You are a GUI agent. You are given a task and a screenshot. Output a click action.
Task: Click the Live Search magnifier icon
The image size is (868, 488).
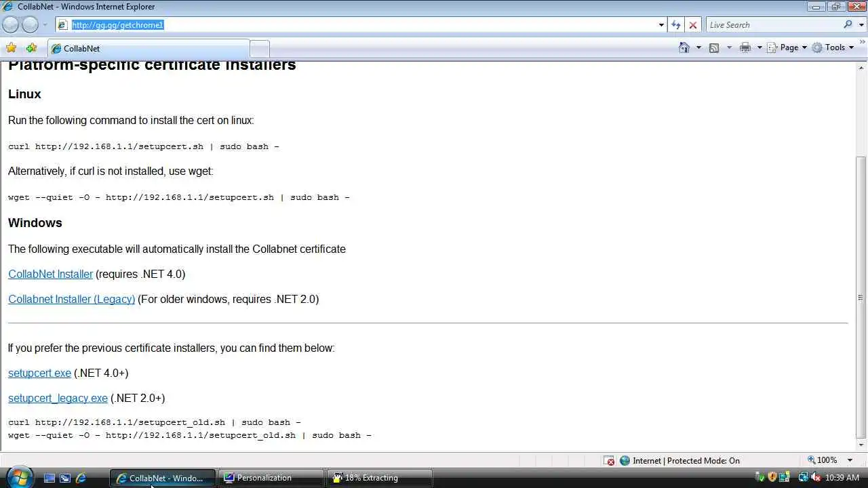pos(848,25)
